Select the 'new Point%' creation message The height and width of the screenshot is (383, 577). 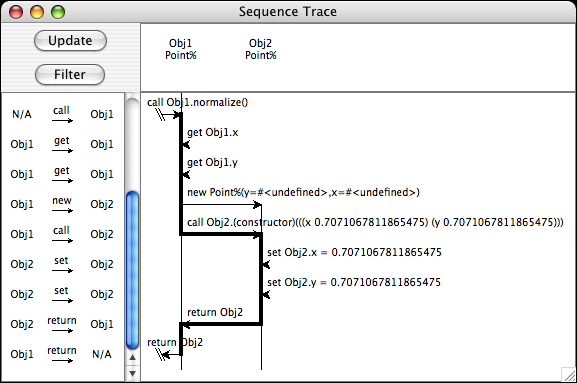tap(303, 192)
